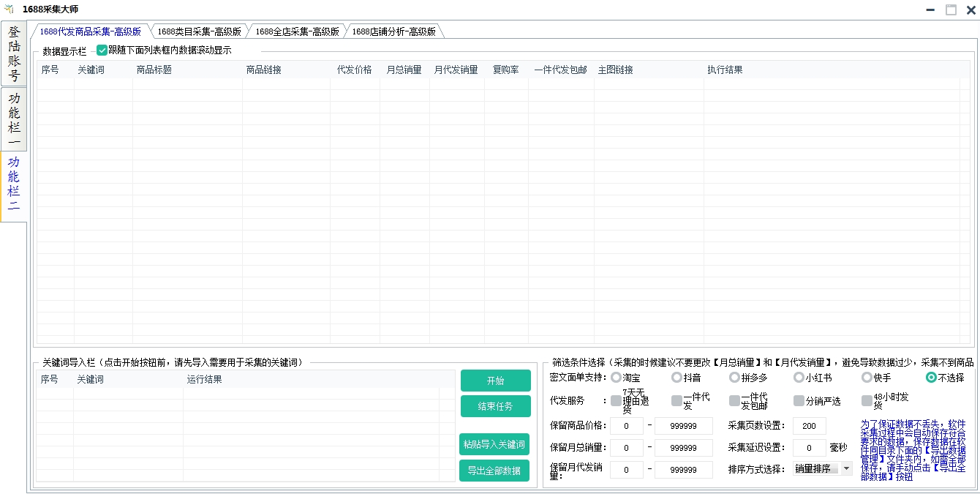Choose the 小红书 radio option
Image resolution: width=980 pixels, height=494 pixels.
coord(799,378)
